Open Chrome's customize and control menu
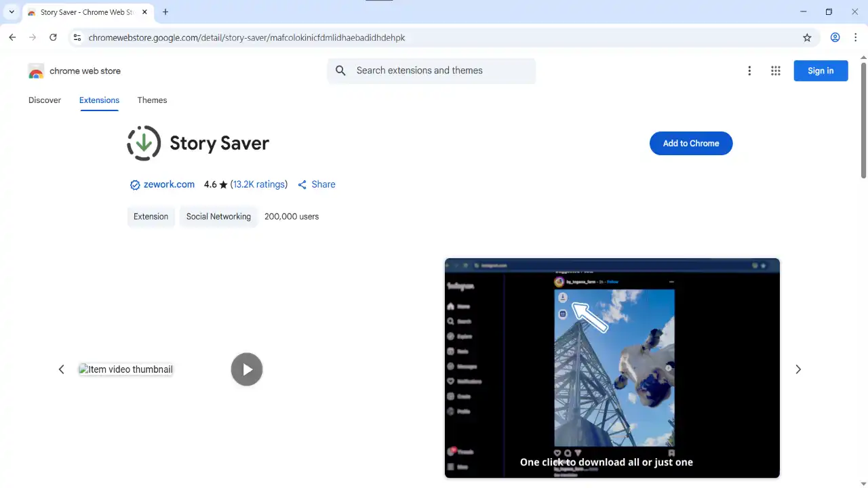Screen dimensions: 868x488 pos(854,37)
